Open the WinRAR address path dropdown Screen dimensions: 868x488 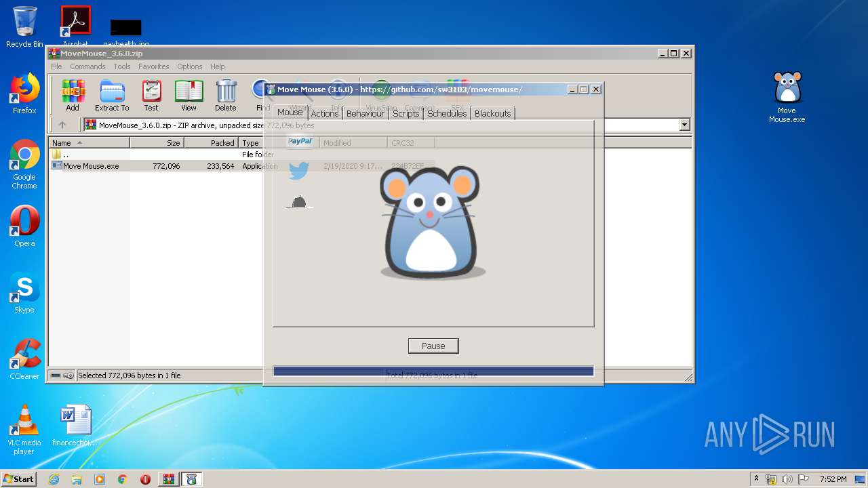[684, 125]
